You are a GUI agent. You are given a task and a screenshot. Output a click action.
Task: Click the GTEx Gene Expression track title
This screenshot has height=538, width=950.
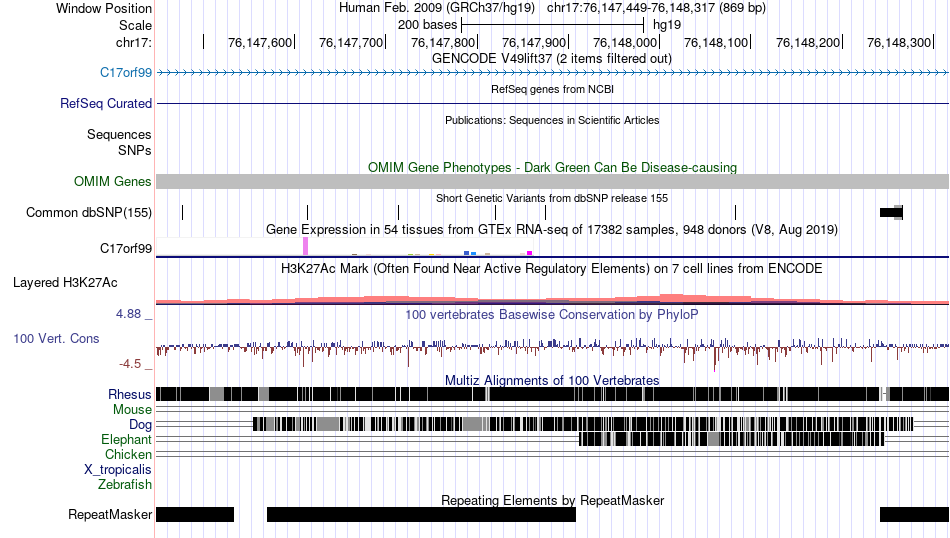(552, 230)
